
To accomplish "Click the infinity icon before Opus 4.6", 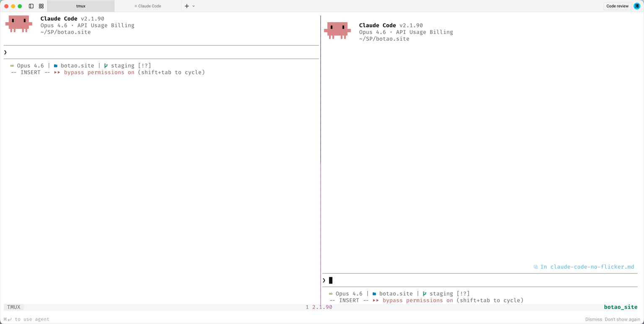I will click(x=11, y=65).
